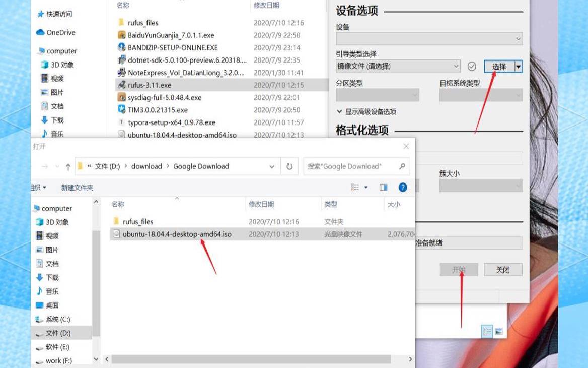588x368 pixels.
Task: Click the rufus-3.11.exe application icon
Action: point(121,85)
